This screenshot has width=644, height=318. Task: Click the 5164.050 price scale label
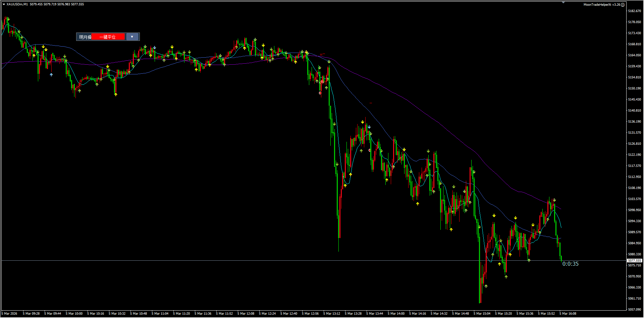click(635, 55)
